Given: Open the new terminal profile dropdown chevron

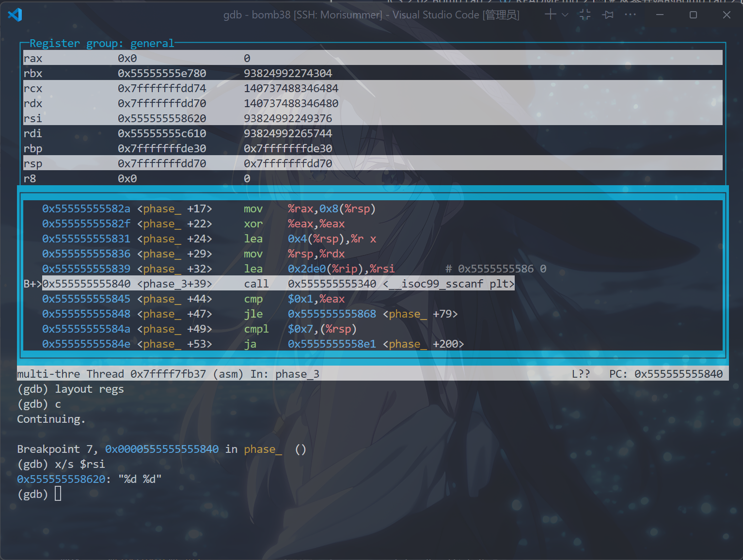Looking at the screenshot, I should tap(565, 15).
